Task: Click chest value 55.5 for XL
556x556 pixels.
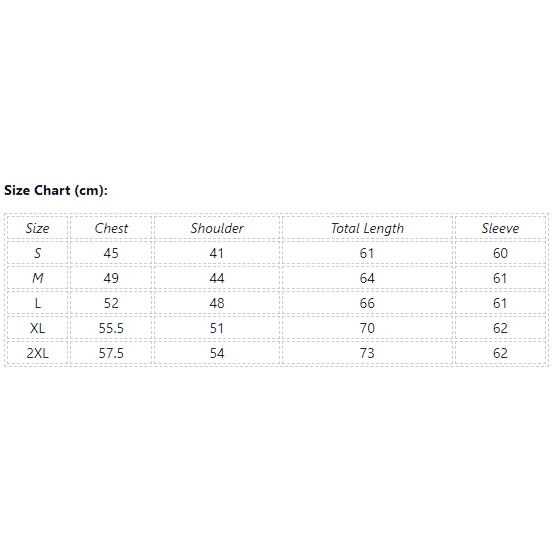Action: (111, 328)
